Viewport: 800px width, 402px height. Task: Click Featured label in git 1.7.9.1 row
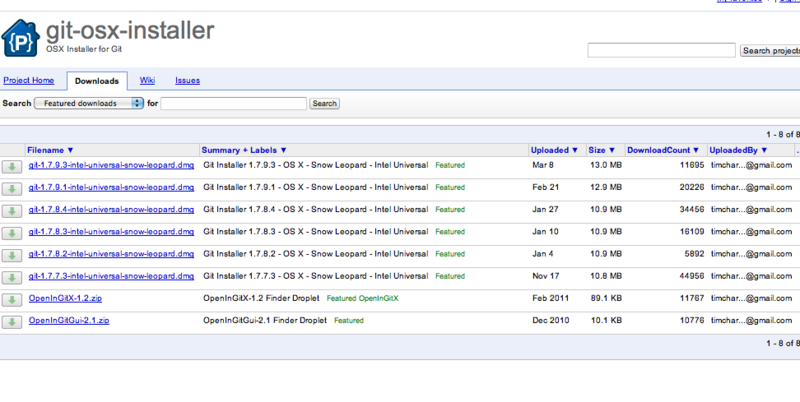coord(450,187)
